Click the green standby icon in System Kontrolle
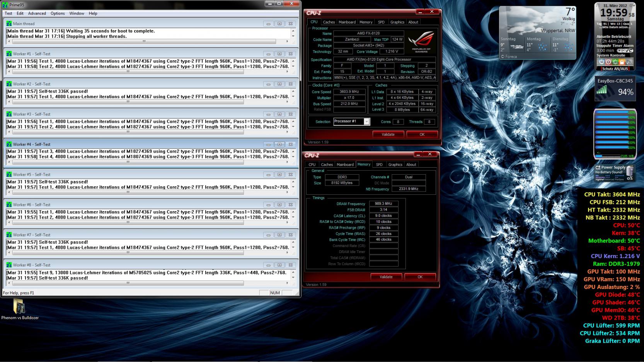 point(615,62)
